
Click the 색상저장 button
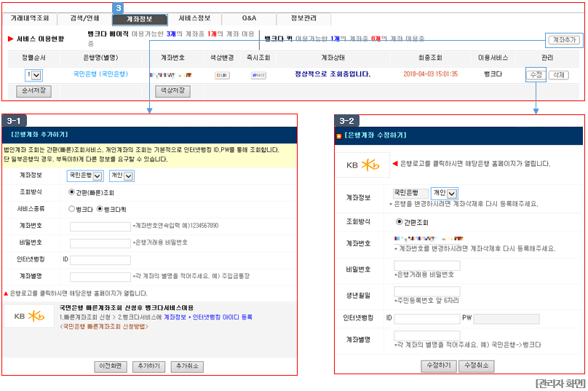pos(172,91)
